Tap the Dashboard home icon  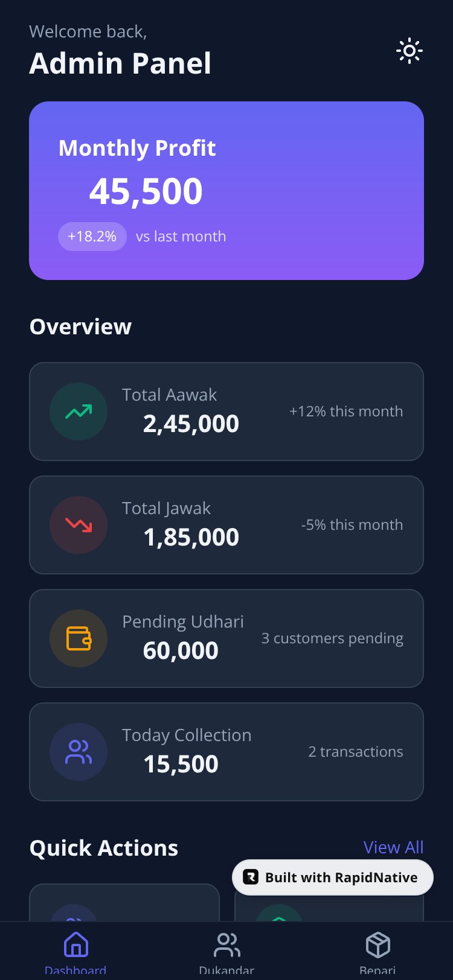[75, 944]
